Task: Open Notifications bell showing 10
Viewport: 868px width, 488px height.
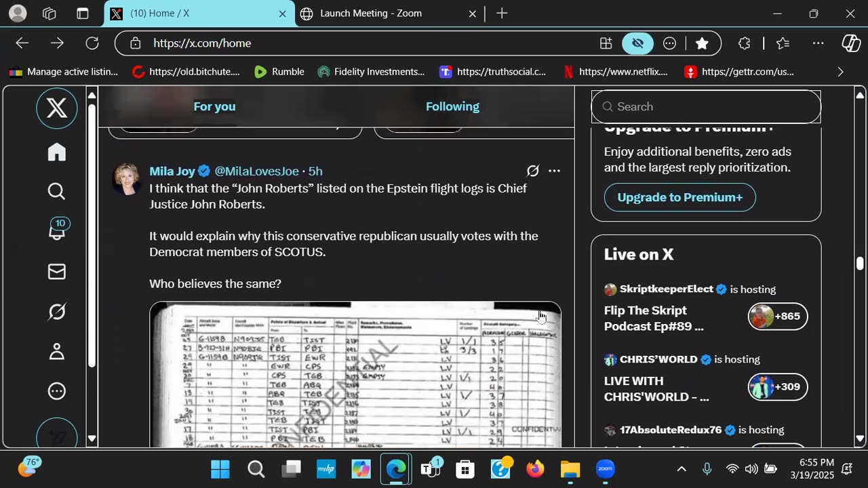Action: tap(58, 230)
